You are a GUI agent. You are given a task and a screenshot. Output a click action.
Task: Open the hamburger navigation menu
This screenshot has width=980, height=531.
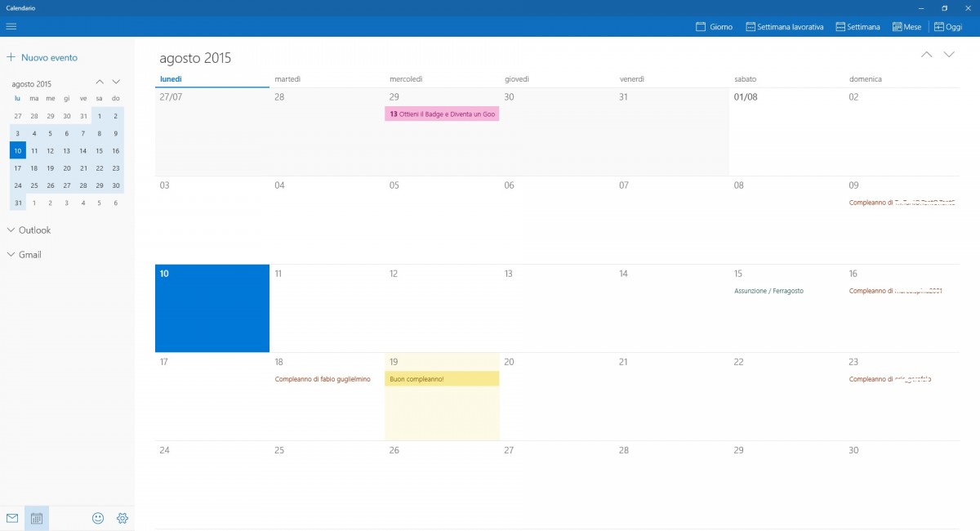[x=11, y=27]
